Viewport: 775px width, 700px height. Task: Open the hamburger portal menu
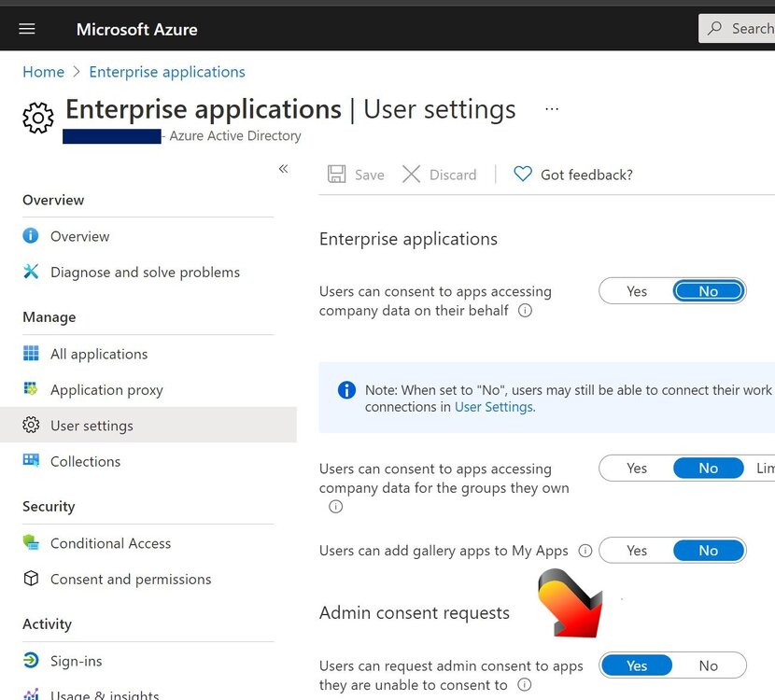27,29
